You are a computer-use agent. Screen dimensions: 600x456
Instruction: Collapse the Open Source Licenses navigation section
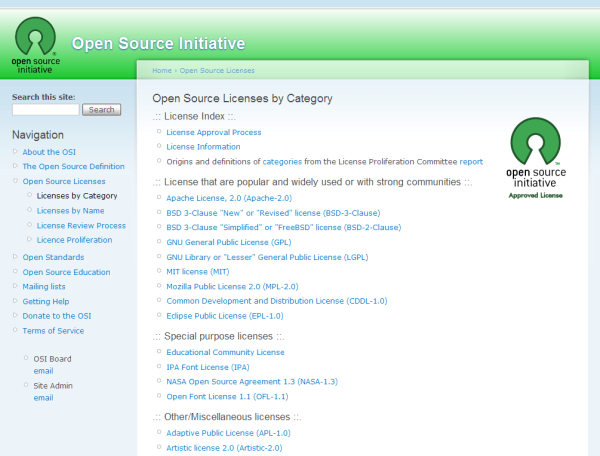[14, 181]
